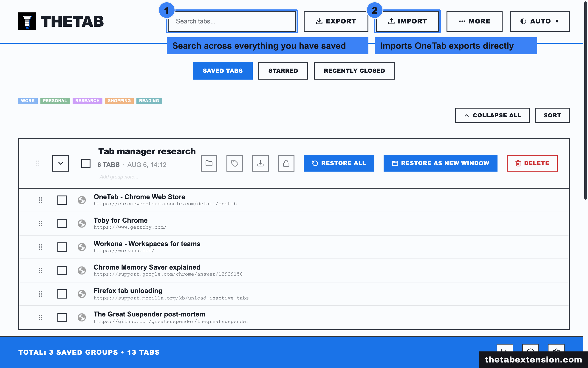Click the github.com/greatsuspender URL text
The height and width of the screenshot is (368, 588).
tap(171, 322)
